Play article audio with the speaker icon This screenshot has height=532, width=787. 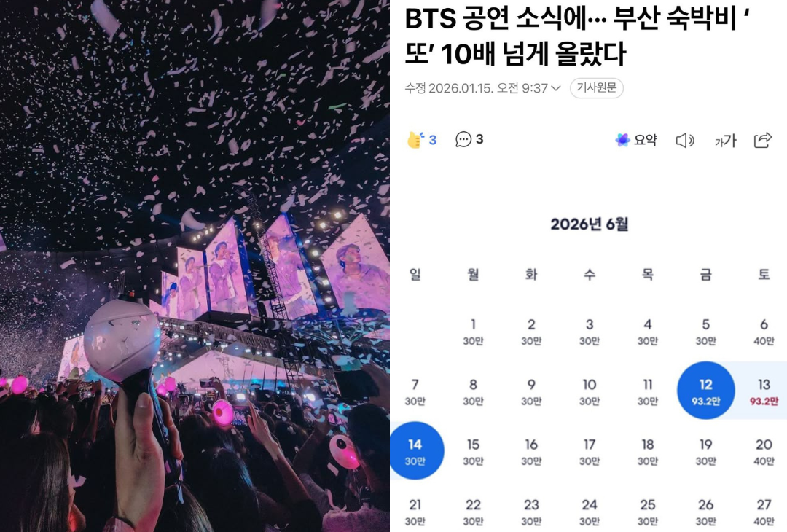(x=684, y=140)
